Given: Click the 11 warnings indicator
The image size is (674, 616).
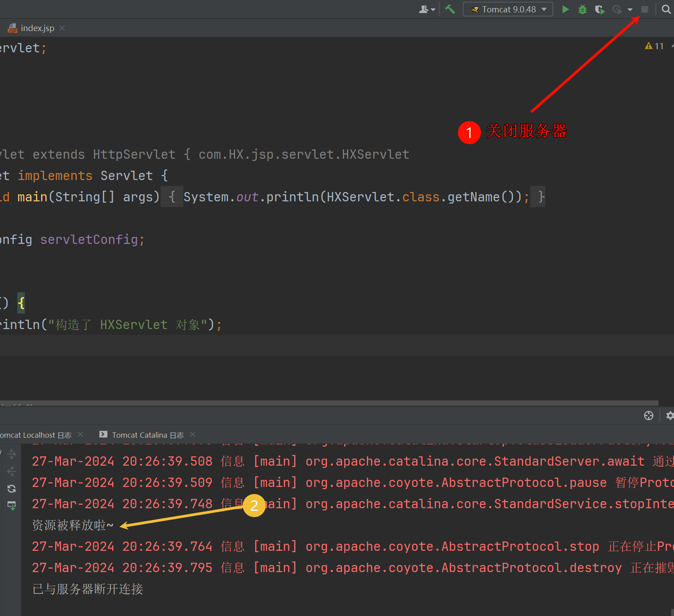Looking at the screenshot, I should (654, 46).
